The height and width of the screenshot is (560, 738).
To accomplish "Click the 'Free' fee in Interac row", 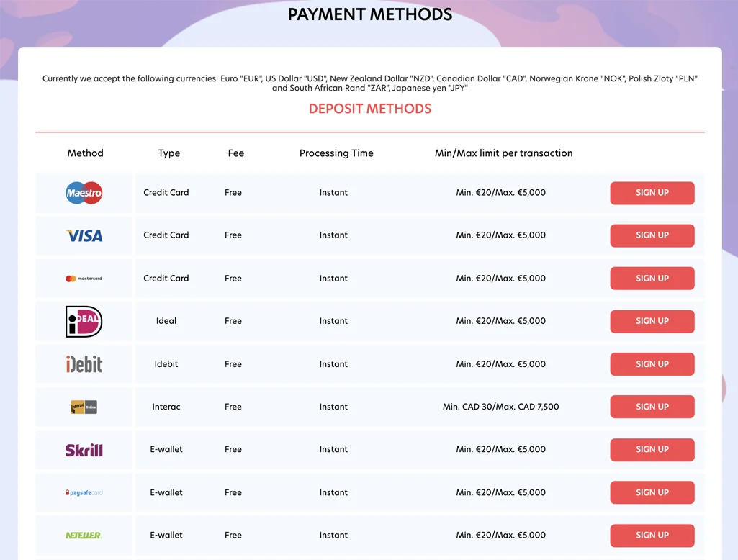I will coord(233,407).
